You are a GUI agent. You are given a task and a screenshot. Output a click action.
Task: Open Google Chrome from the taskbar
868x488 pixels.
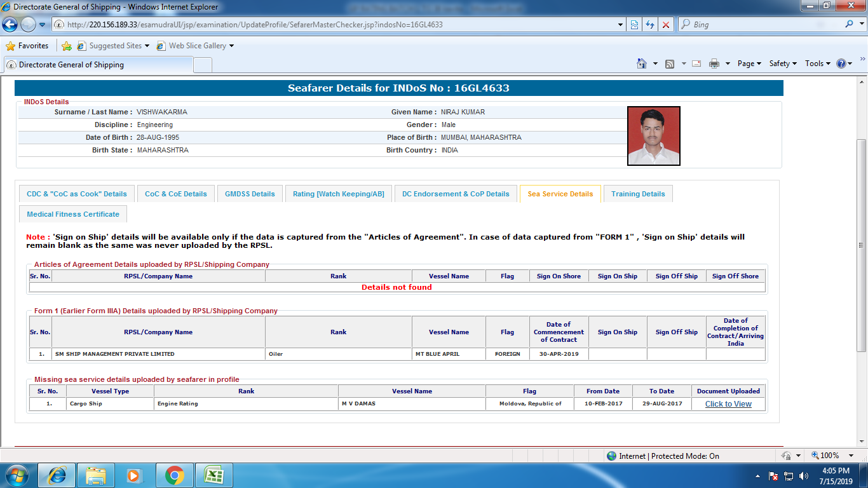(x=174, y=475)
